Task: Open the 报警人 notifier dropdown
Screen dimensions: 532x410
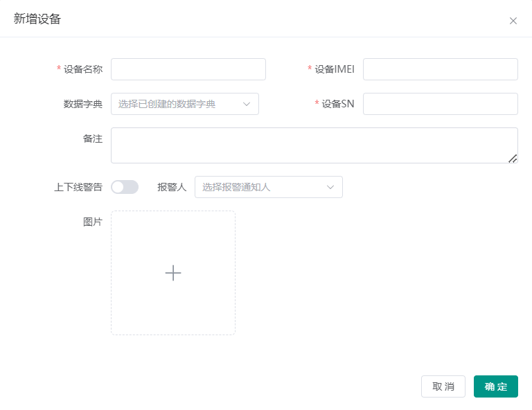Action: coord(269,187)
